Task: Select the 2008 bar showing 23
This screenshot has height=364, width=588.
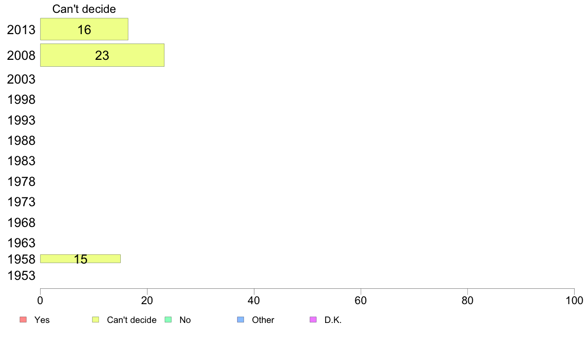Action: [x=102, y=55]
